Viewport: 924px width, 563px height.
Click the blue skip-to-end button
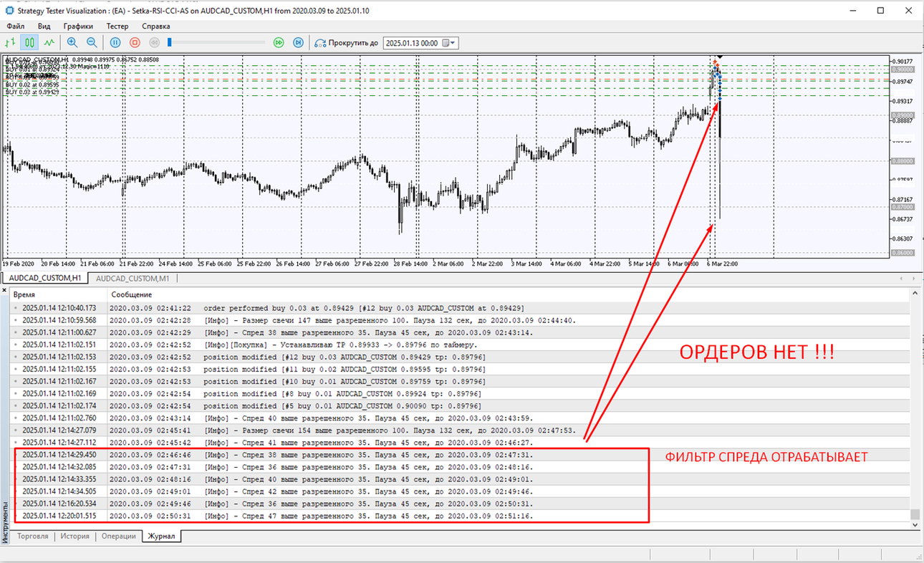(299, 43)
